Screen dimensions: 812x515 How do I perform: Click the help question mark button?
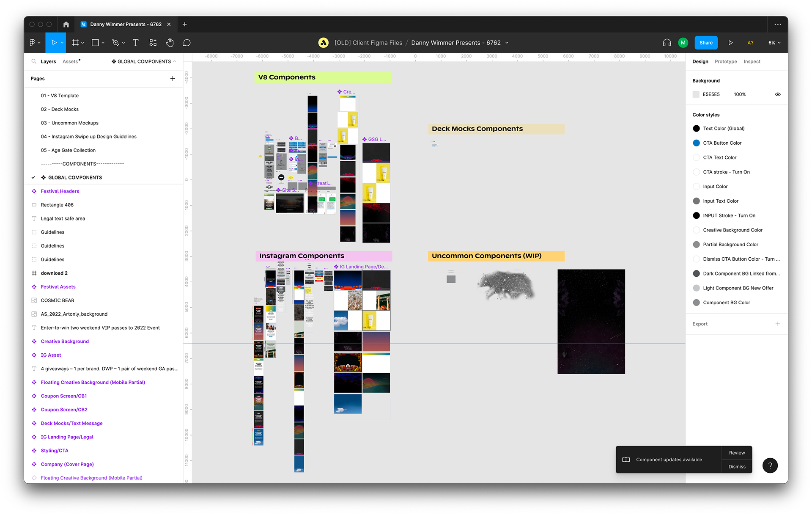point(770,465)
